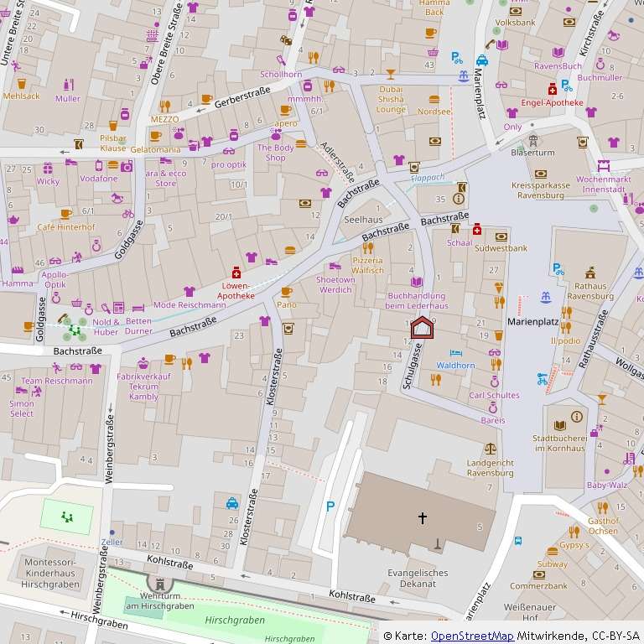This screenshot has height=644, width=644.
Task: Select the pro optik label
Action: (229, 164)
